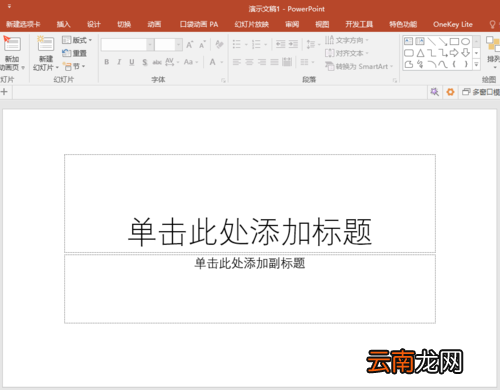Screen dimensions: 500x390
Task: Decrease font size with the smaller A icon
Action: [202, 44]
